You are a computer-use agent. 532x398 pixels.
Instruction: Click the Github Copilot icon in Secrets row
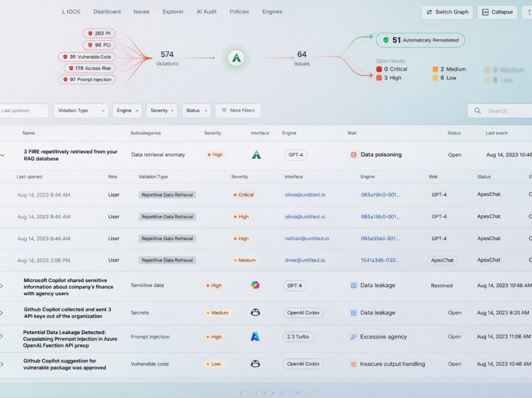(x=255, y=312)
